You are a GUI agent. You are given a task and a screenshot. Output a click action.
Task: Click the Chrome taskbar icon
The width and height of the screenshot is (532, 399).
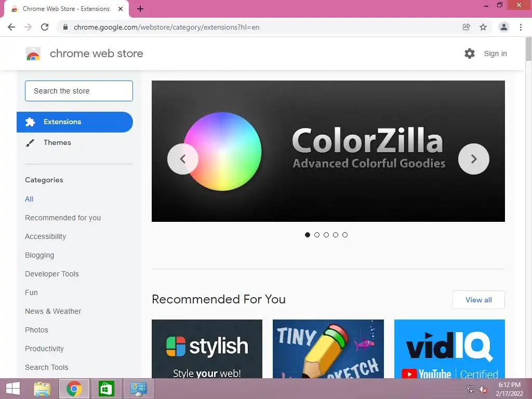(x=74, y=389)
